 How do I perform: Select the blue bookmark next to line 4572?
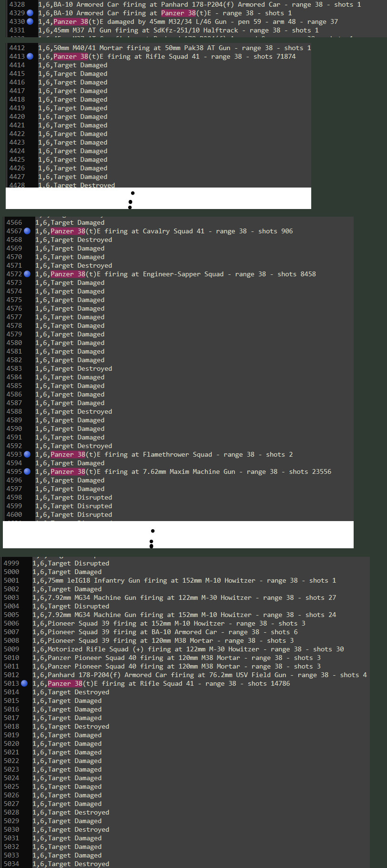coord(27,274)
